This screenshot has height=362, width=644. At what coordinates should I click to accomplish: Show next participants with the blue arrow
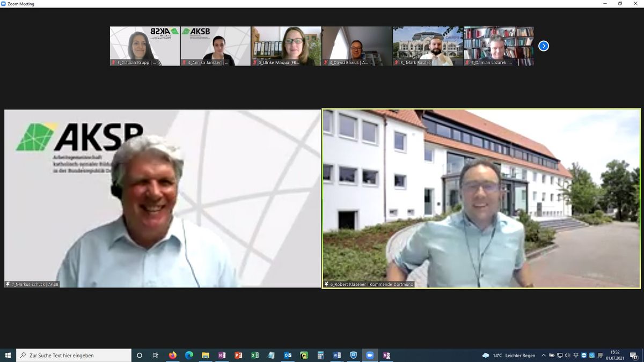(x=544, y=46)
